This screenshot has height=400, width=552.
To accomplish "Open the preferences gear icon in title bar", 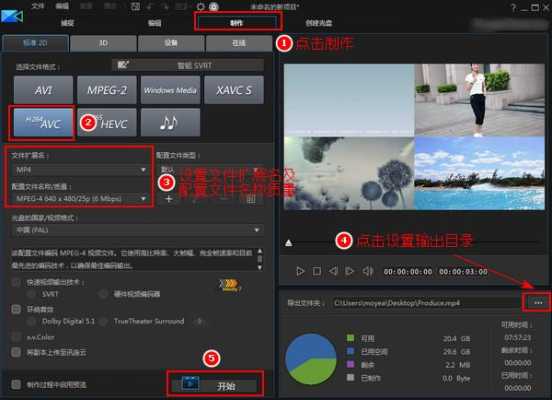I will pyautogui.click(x=201, y=7).
